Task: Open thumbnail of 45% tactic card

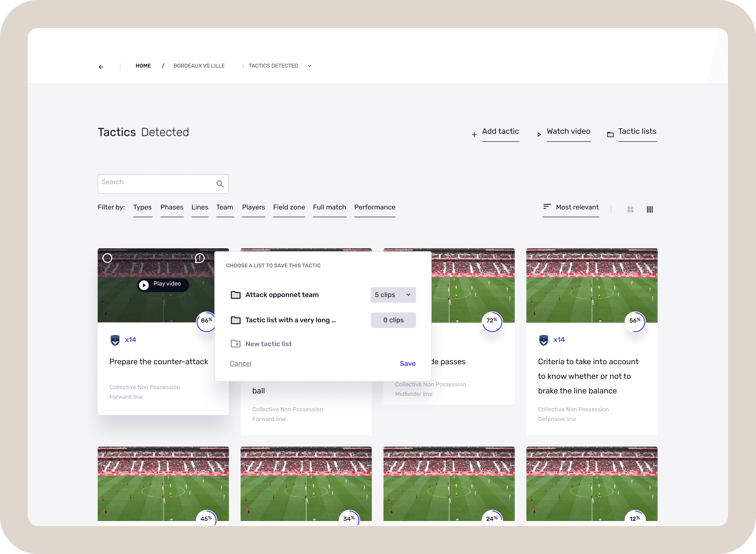Action: click(x=163, y=484)
